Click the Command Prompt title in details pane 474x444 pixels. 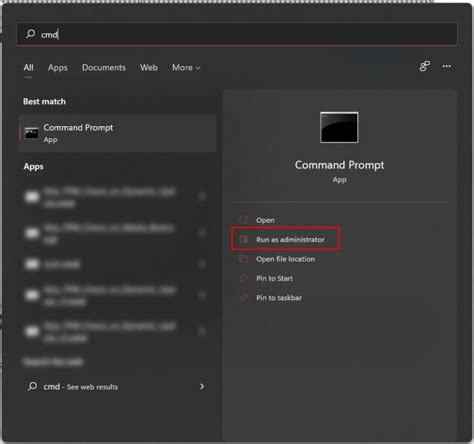[x=339, y=165]
